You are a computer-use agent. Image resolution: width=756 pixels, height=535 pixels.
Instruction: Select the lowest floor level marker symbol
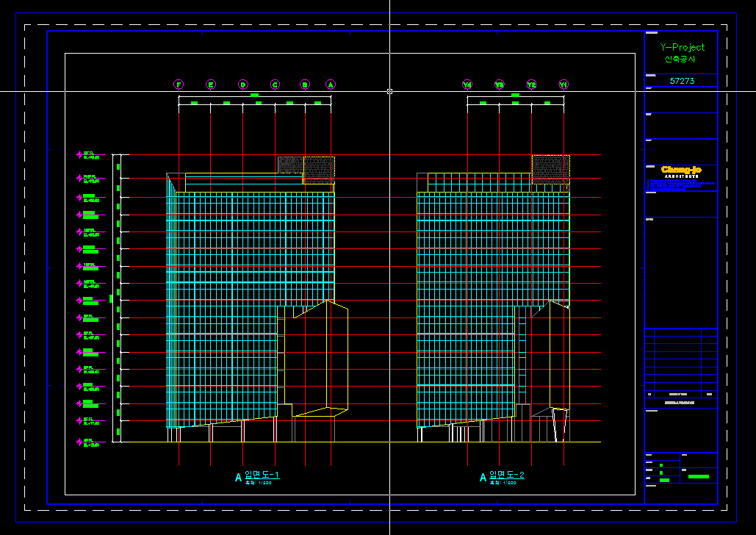(79, 442)
